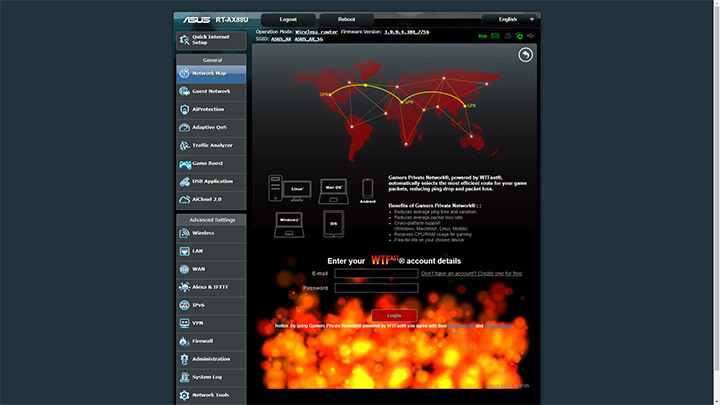This screenshot has width=720, height=405.
Task: Open LAN settings icon
Action: pyautogui.click(x=184, y=251)
